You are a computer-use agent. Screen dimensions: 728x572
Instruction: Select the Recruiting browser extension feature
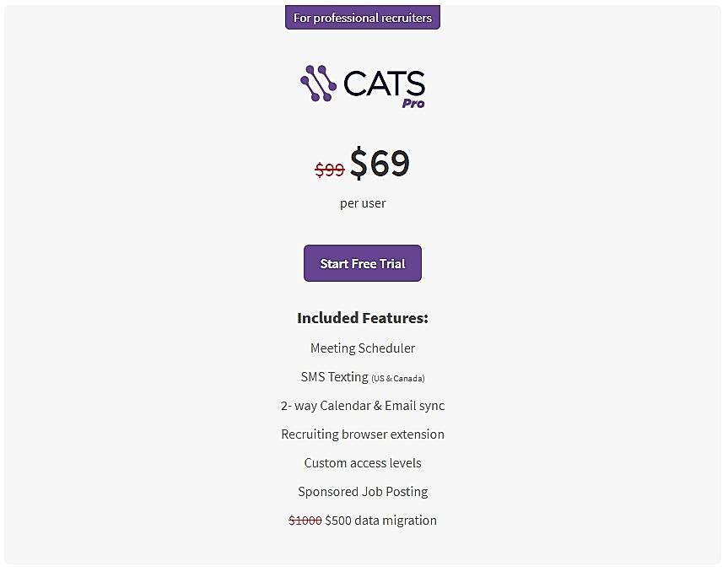click(363, 434)
